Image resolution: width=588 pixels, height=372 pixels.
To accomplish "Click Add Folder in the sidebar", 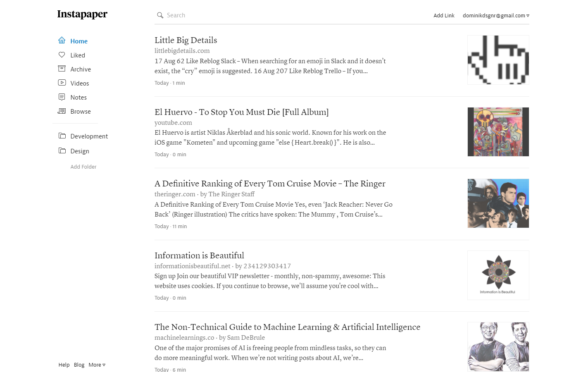I will (x=83, y=167).
